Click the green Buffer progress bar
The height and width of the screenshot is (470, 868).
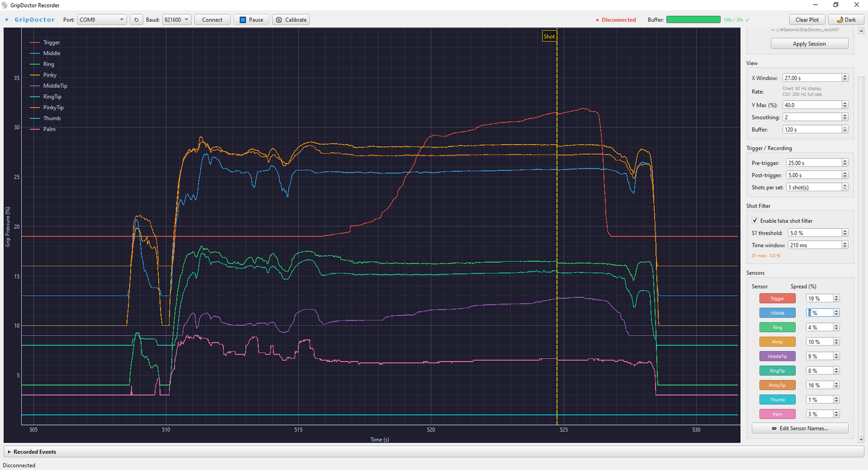(x=693, y=20)
